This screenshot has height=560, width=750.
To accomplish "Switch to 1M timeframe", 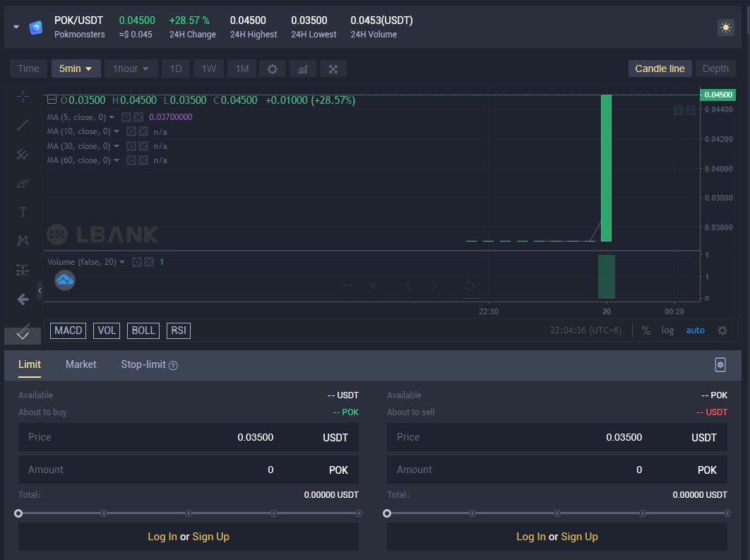I will point(242,69).
